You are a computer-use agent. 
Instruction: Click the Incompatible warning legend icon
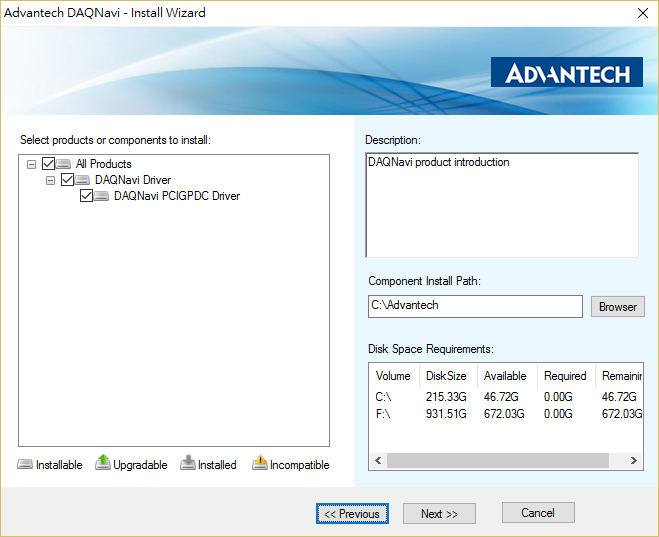260,462
